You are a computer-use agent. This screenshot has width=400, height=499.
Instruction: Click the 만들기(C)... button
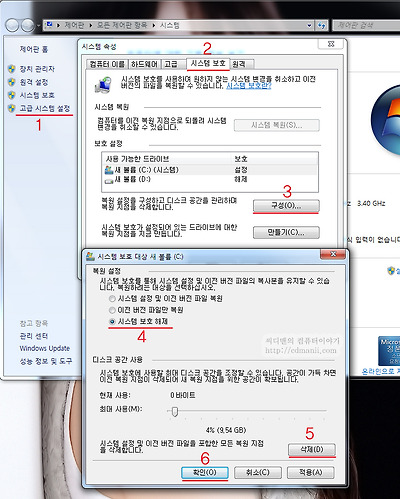click(286, 232)
